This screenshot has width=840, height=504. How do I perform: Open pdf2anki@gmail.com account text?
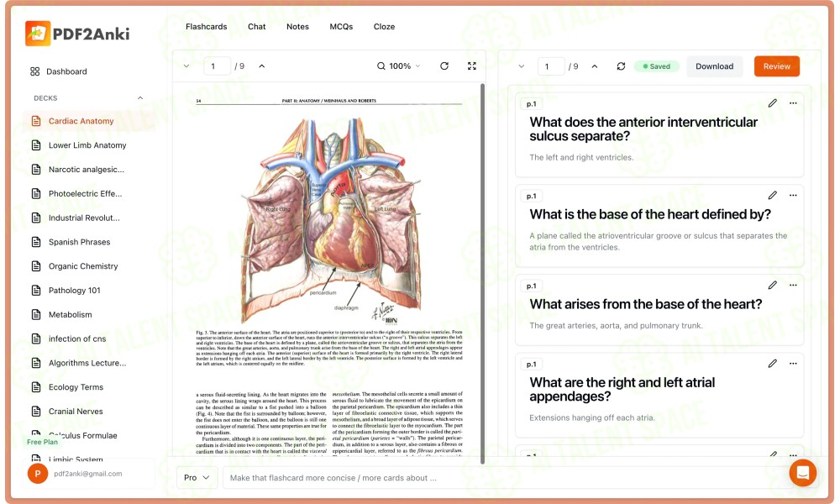(88, 474)
